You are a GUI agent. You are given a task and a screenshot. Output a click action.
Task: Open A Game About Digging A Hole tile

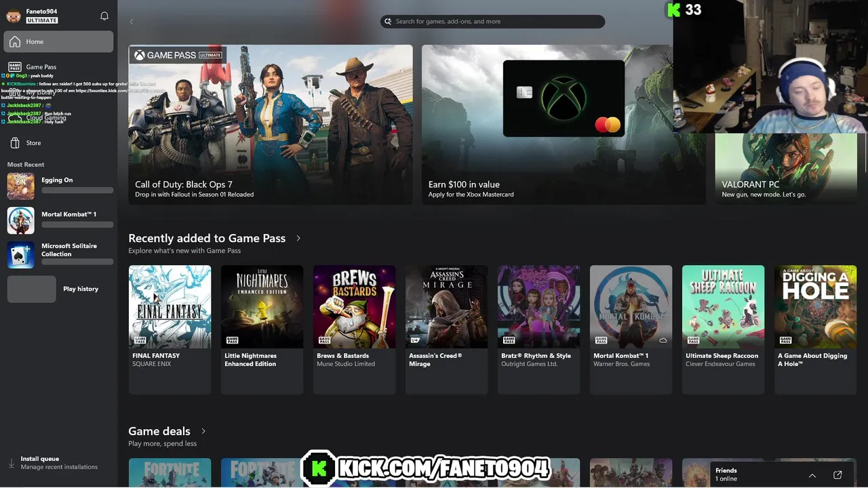coord(815,329)
